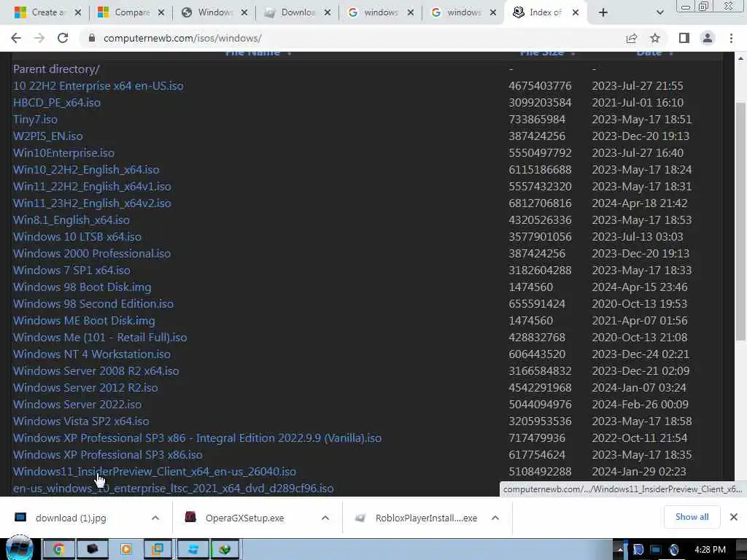The height and width of the screenshot is (560, 747).
Task: Download Windows XP Professional SP3 x86.iso
Action: [108, 455]
